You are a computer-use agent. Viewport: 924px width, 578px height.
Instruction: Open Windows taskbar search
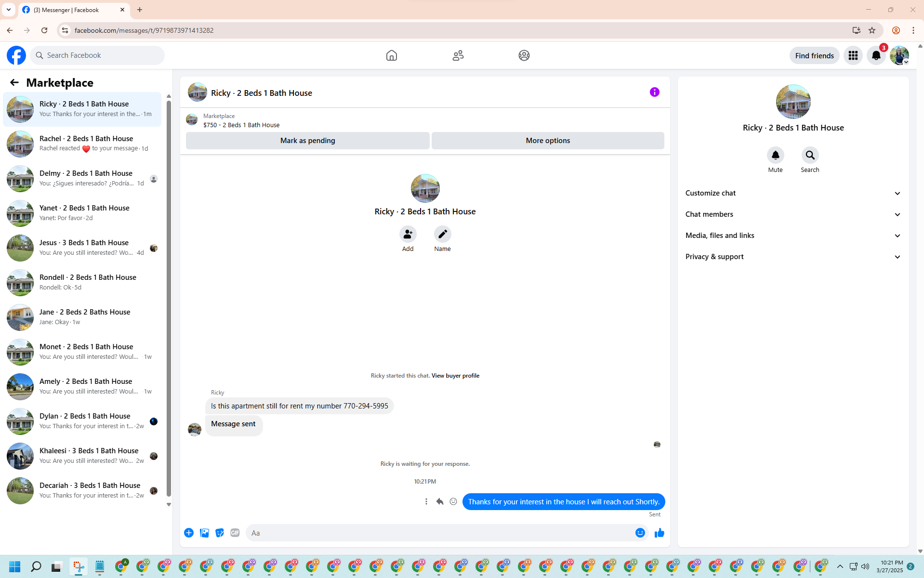(36, 566)
